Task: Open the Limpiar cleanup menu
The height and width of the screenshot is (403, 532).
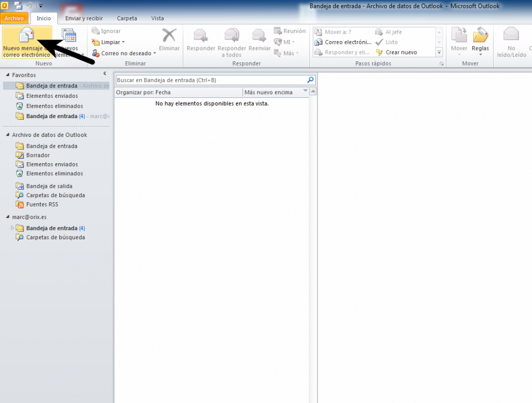Action: pyautogui.click(x=108, y=42)
